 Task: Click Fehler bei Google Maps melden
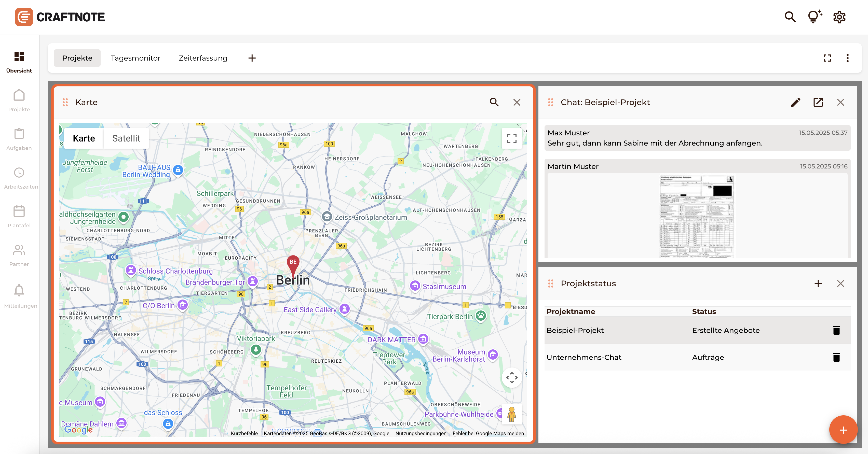tap(488, 433)
